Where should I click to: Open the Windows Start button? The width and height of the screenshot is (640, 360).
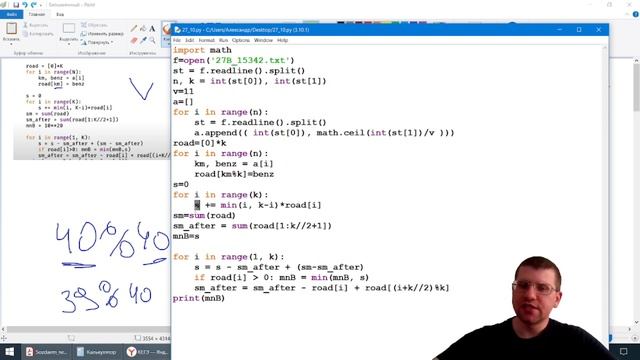pos(9,351)
